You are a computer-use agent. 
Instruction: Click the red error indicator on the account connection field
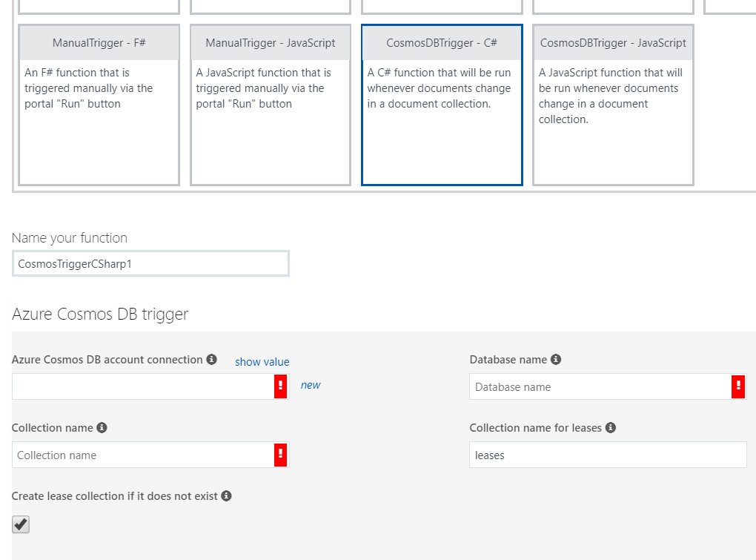(281, 386)
